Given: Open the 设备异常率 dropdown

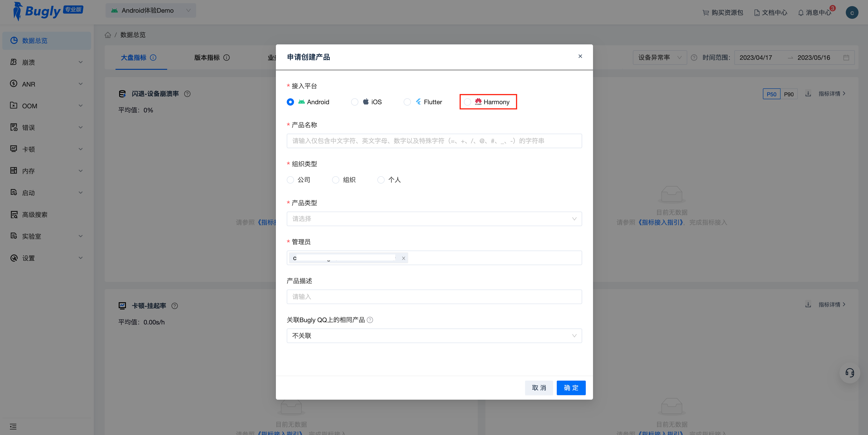Looking at the screenshot, I should pyautogui.click(x=659, y=58).
